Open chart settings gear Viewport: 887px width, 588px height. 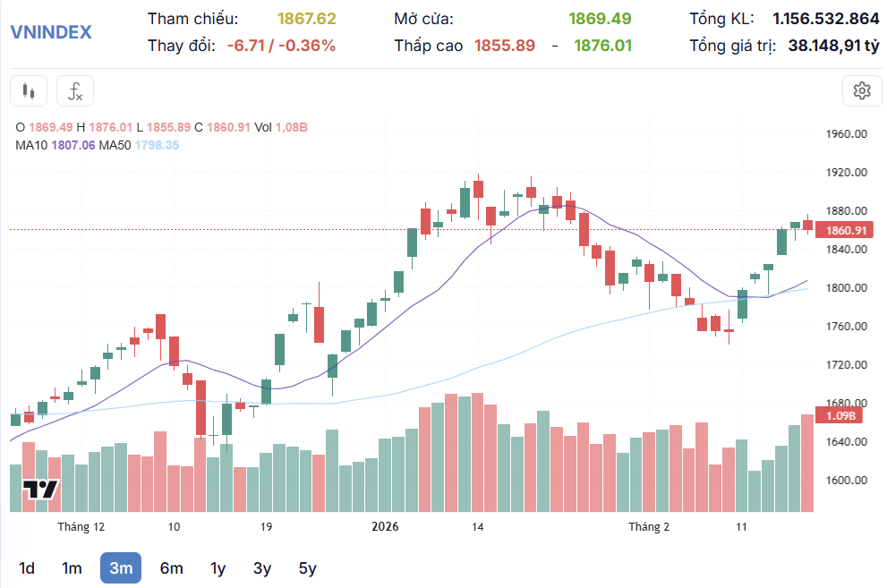tap(862, 91)
